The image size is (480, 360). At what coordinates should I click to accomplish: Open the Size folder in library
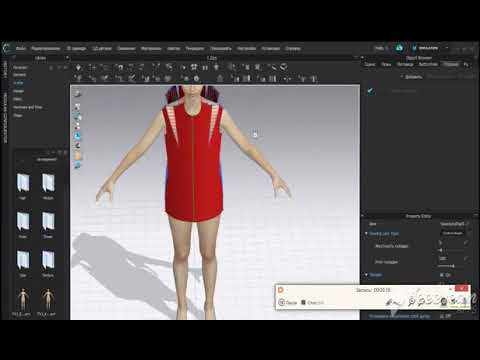tap(23, 263)
